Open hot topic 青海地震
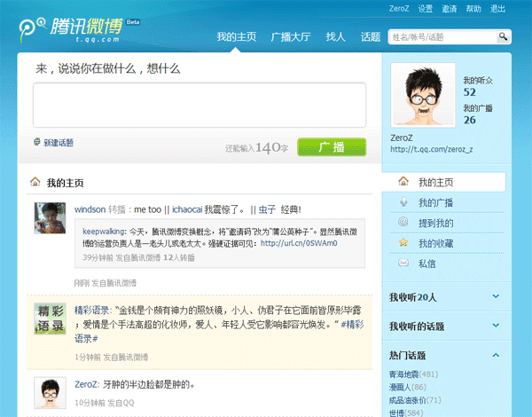532x417 pixels. coord(403,374)
